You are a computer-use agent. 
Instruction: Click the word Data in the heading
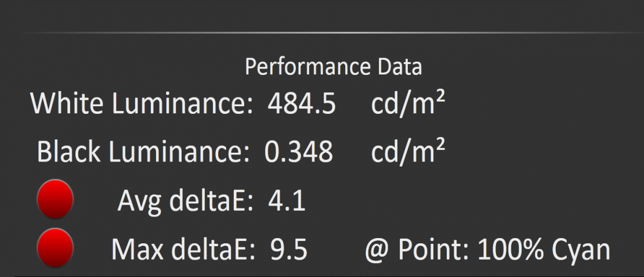pyautogui.click(x=400, y=67)
